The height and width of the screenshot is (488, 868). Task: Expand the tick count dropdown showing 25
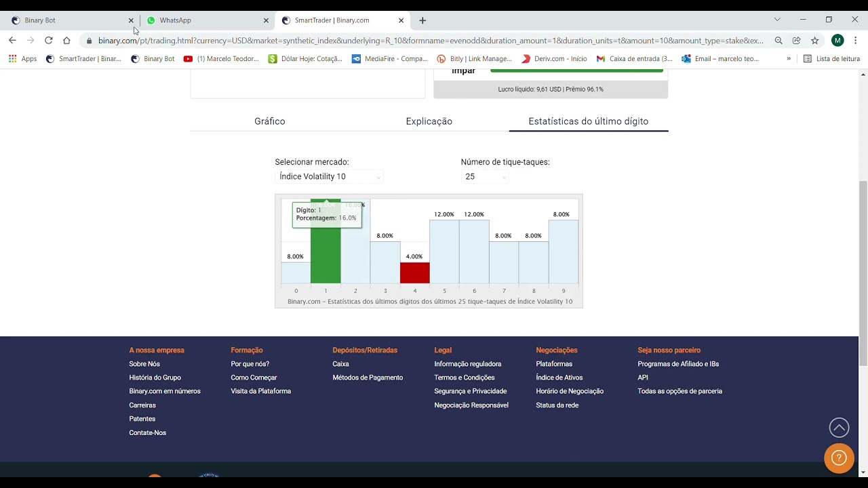point(485,176)
